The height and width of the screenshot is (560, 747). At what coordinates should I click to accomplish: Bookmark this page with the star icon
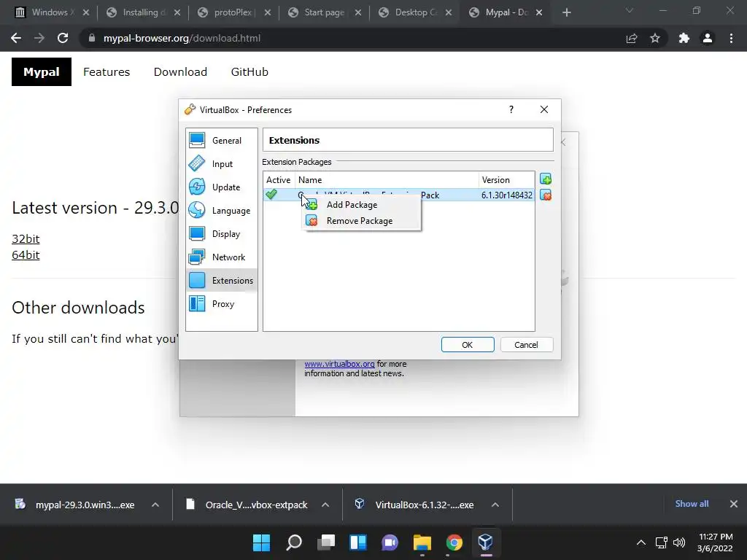click(x=655, y=38)
